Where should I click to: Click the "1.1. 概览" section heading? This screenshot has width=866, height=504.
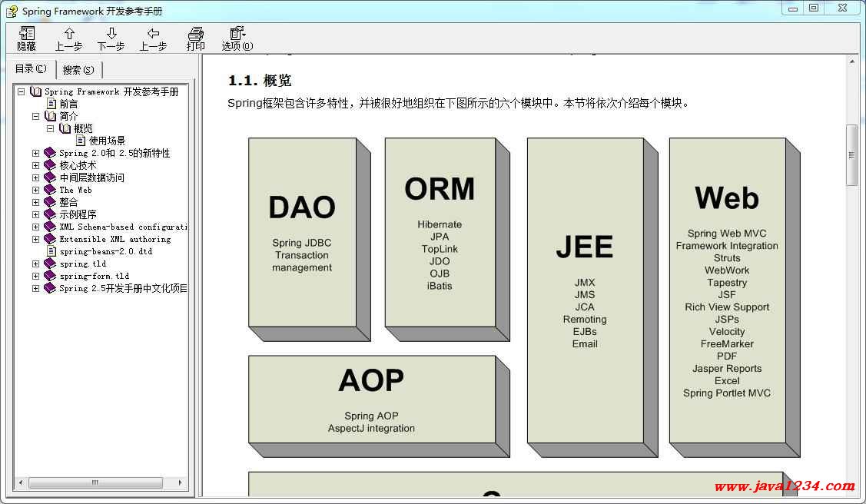coord(260,81)
